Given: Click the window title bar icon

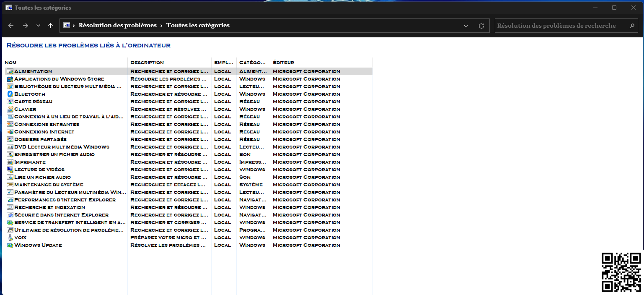Looking at the screenshot, I should pos(8,8).
